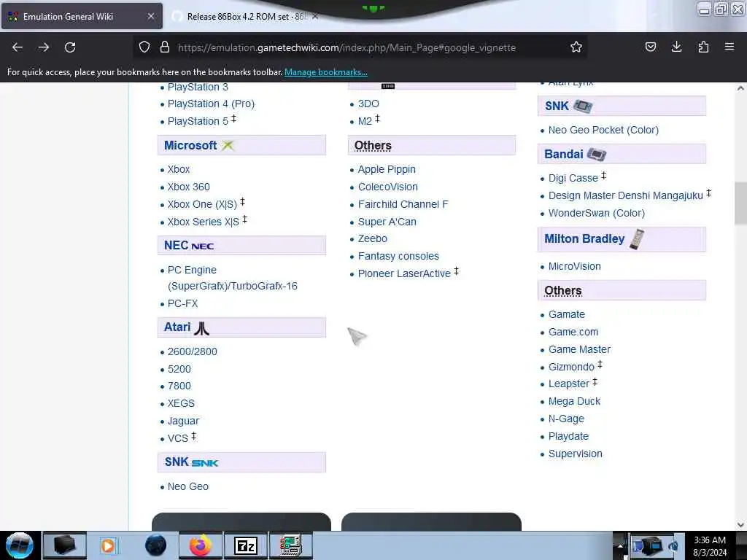Click the MicroVision icon beside Milton Bradley
The image size is (747, 560).
pyautogui.click(x=636, y=238)
